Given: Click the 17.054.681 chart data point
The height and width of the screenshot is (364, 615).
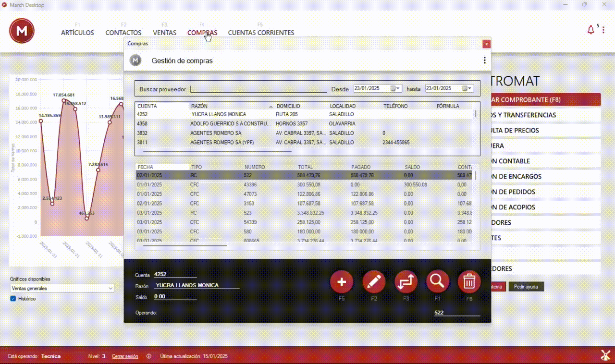Looking at the screenshot, I should [x=63, y=100].
